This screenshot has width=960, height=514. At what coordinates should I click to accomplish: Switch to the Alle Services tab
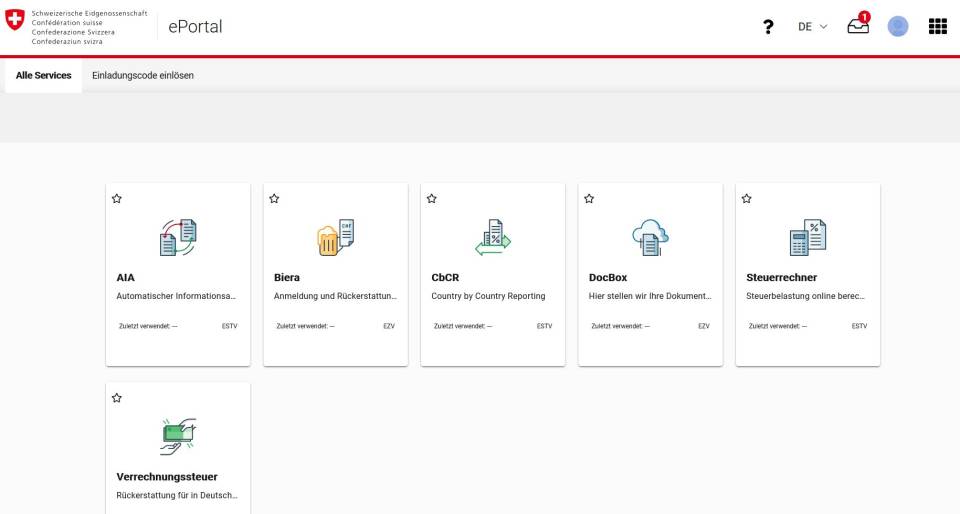pyautogui.click(x=43, y=75)
